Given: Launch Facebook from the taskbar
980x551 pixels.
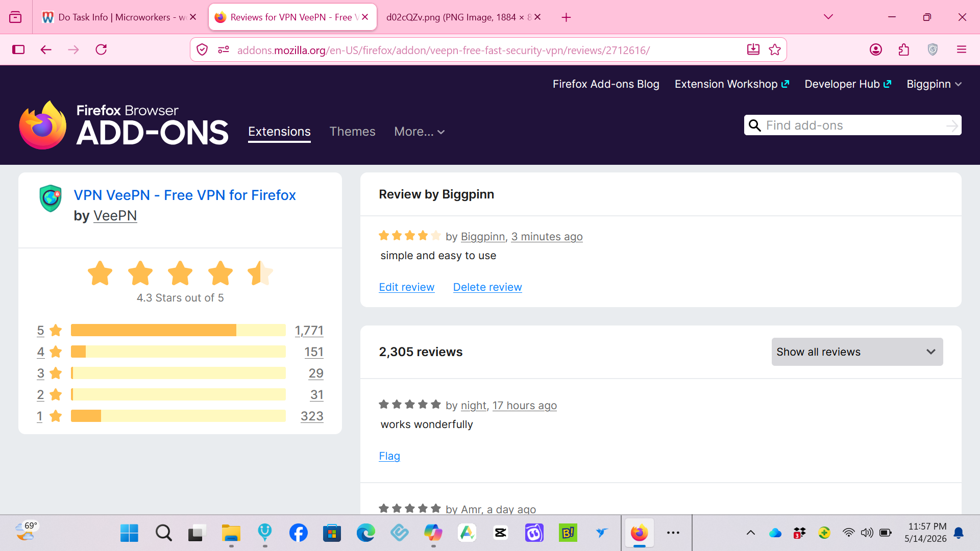Looking at the screenshot, I should tap(298, 533).
